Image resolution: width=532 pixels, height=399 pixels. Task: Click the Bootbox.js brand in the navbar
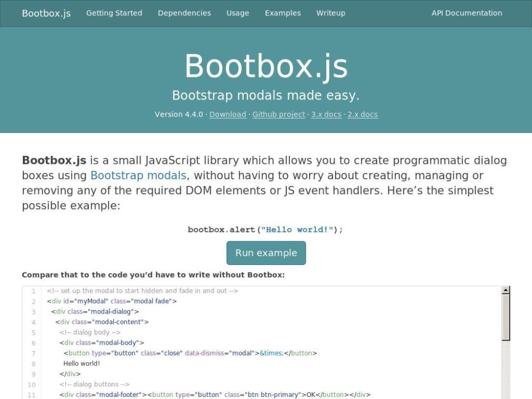click(46, 13)
